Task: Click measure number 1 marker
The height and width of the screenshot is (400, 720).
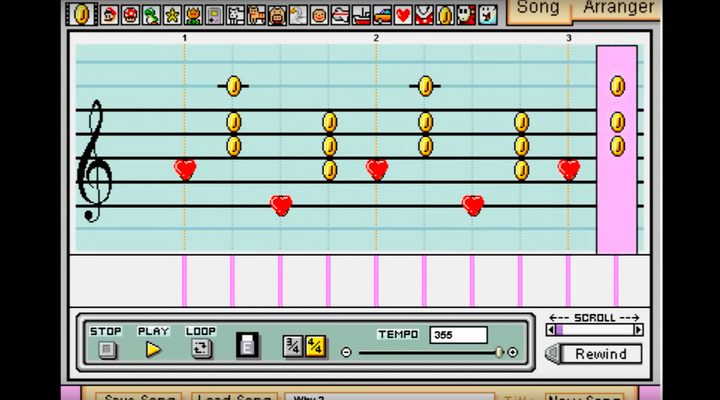Action: coord(184,38)
